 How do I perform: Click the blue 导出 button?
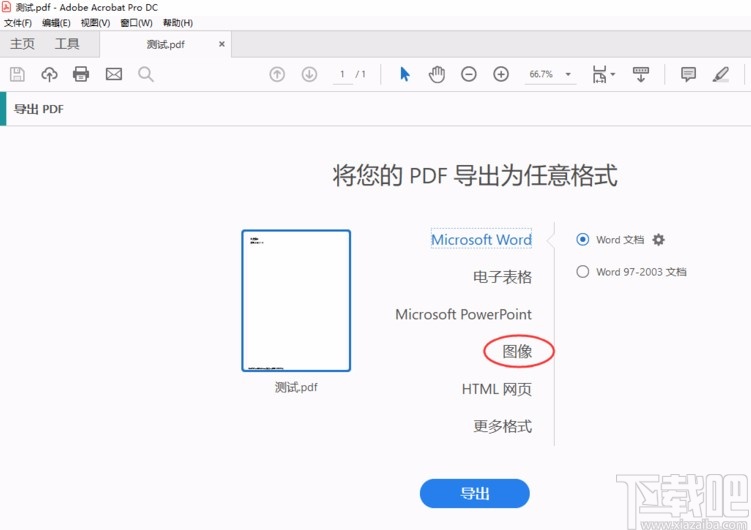click(x=475, y=493)
